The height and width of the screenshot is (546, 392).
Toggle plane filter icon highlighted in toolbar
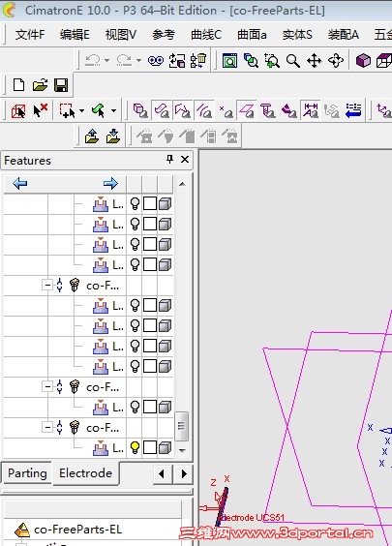pyautogui.click(x=247, y=110)
